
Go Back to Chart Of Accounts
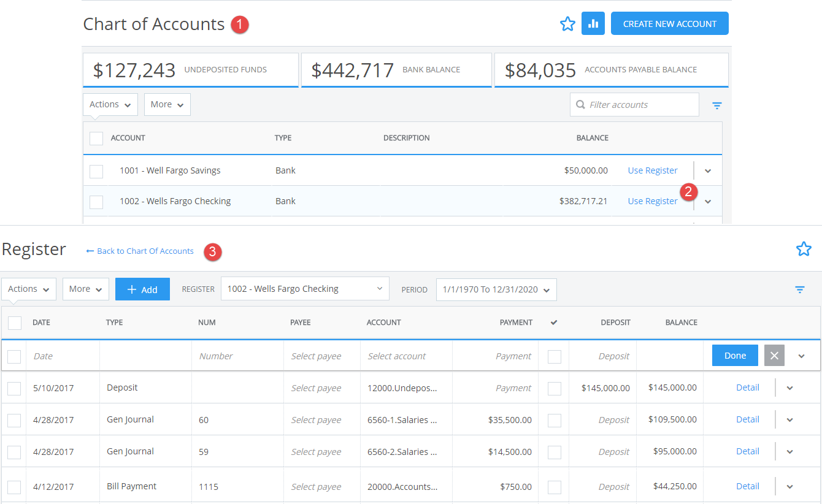[x=140, y=251]
